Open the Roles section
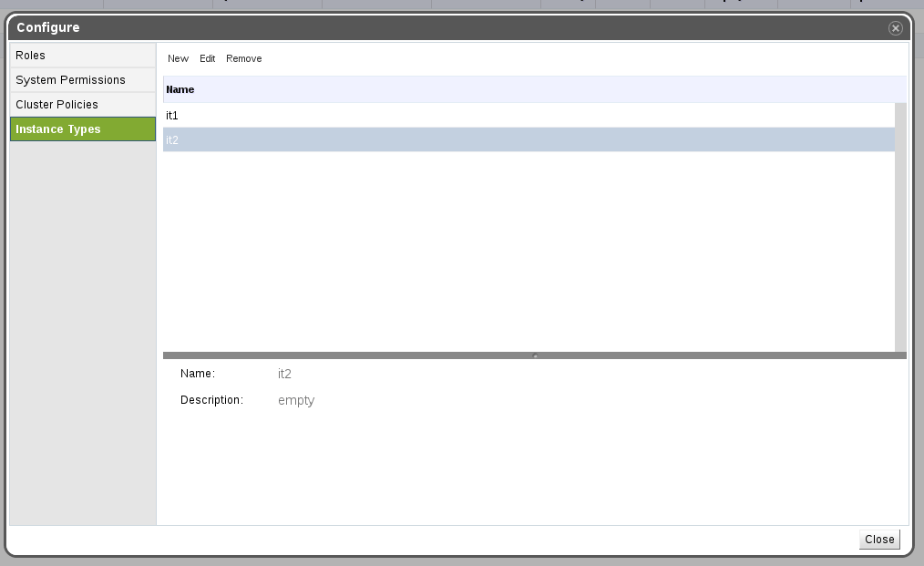This screenshot has width=924, height=566. click(x=83, y=56)
